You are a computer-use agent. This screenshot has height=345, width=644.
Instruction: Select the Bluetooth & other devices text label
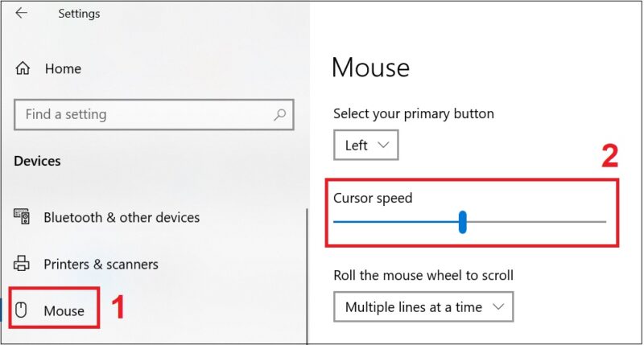122,217
